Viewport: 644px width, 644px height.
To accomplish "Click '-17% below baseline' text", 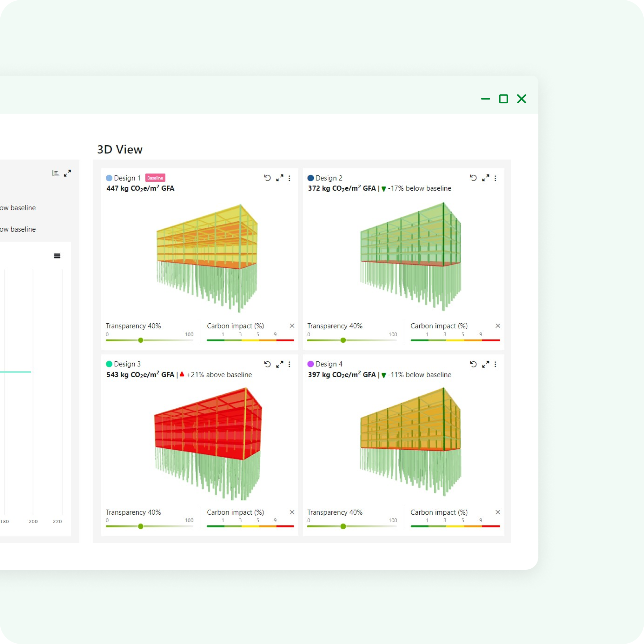I will pyautogui.click(x=419, y=188).
